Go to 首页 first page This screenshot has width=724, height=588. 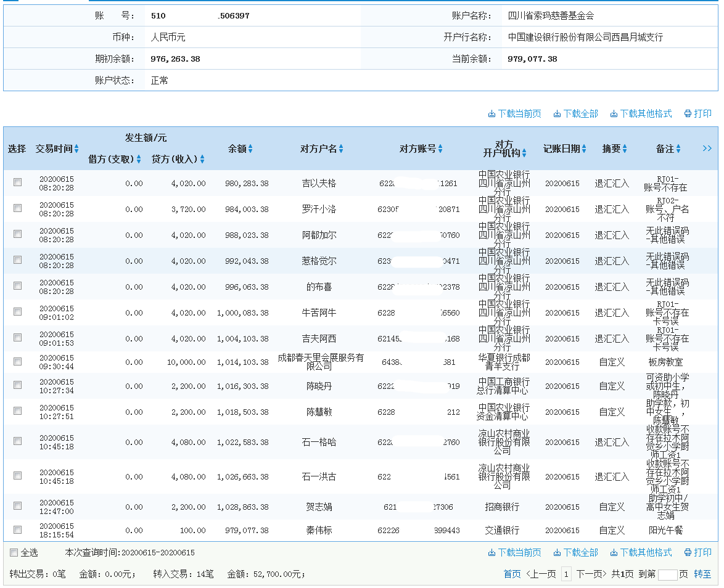[x=512, y=574]
